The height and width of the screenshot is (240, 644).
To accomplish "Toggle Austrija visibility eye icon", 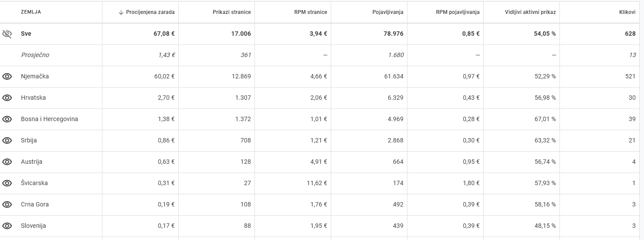I will [7, 162].
